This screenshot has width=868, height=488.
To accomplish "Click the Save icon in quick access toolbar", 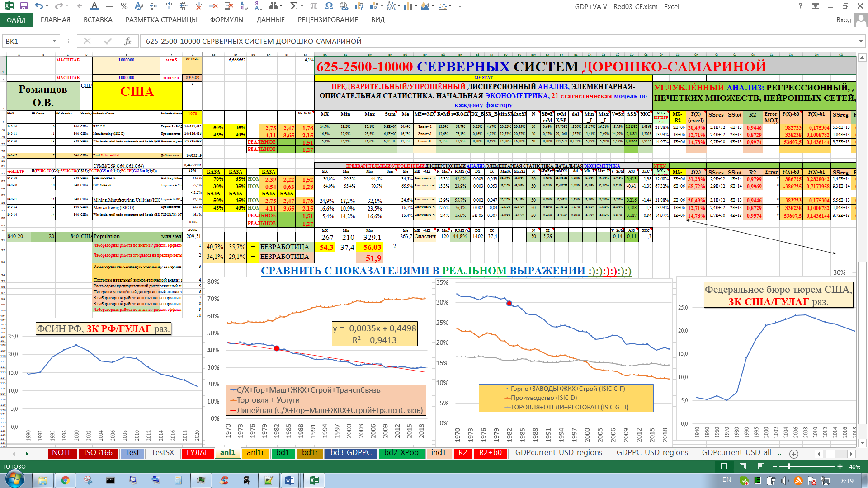I will tap(24, 6).
